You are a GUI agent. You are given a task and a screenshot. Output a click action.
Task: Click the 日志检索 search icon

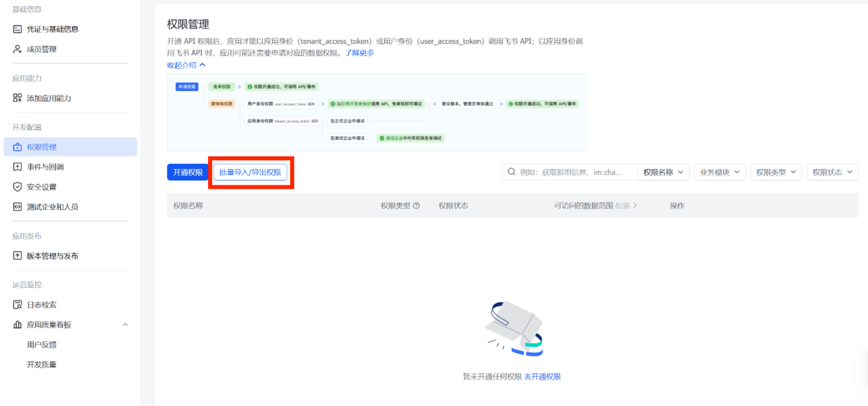(x=18, y=305)
